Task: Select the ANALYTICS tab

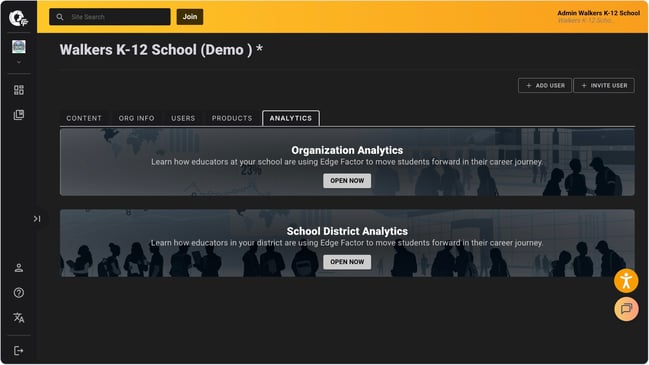Action: pos(291,118)
